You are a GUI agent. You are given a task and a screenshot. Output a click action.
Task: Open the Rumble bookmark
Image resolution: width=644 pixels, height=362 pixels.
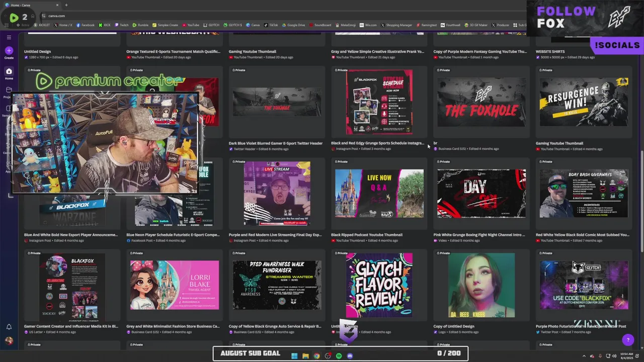[x=140, y=25]
